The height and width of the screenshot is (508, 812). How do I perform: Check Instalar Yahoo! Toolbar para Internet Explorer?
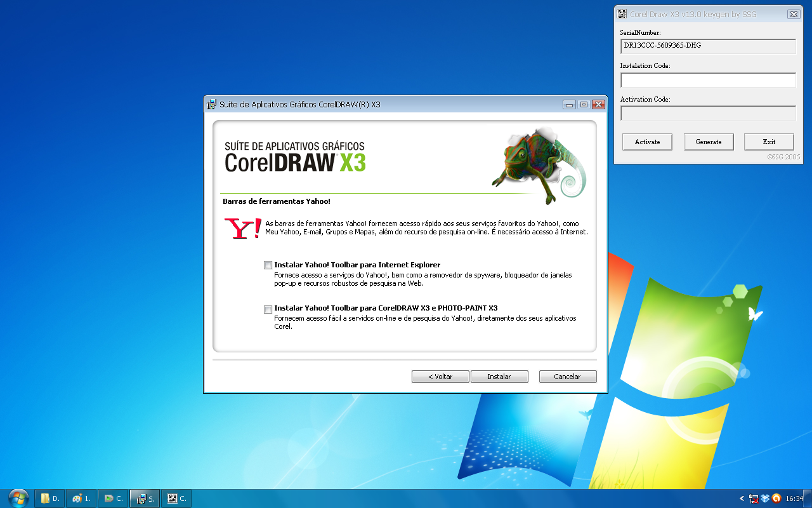[x=268, y=265]
